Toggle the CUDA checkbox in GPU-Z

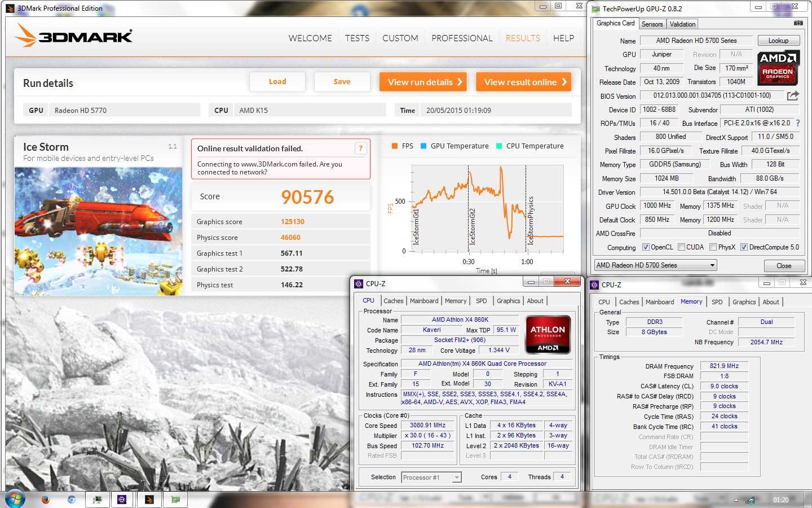pos(681,247)
